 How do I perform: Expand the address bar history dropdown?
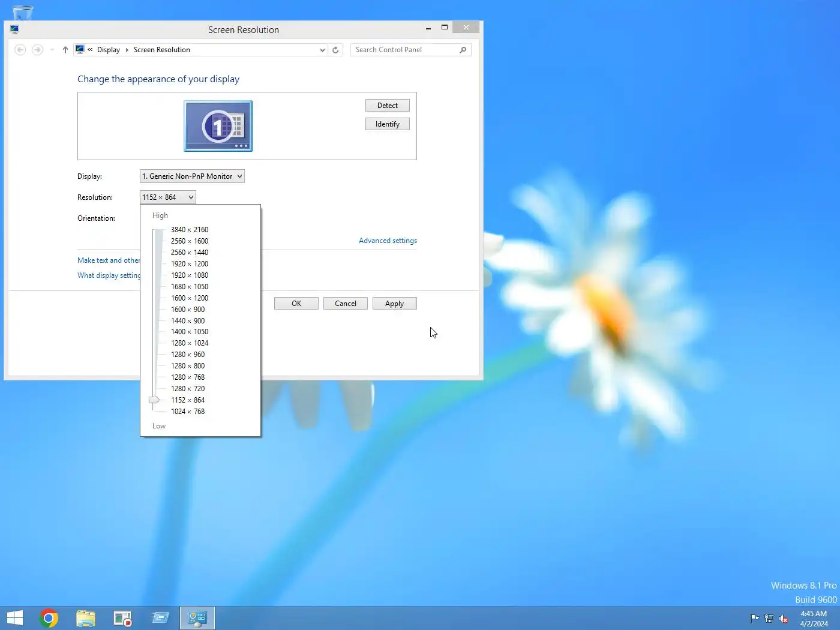tap(322, 50)
